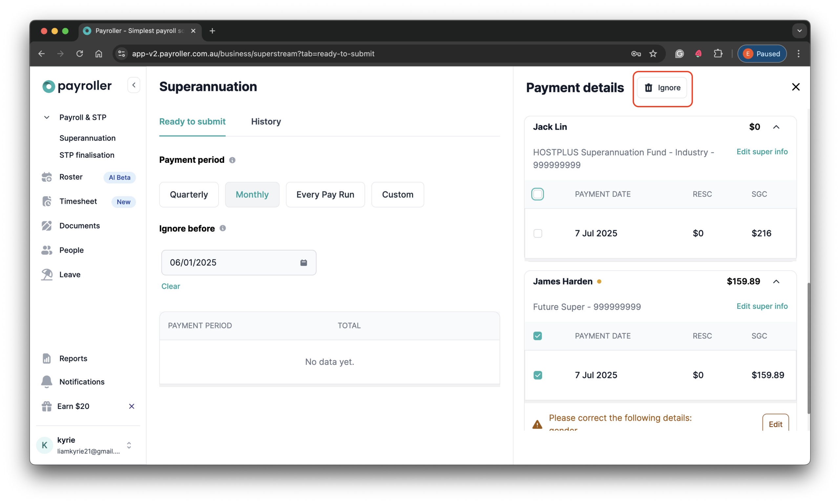Open the People icon in sidebar
The width and height of the screenshot is (840, 504).
coord(47,250)
